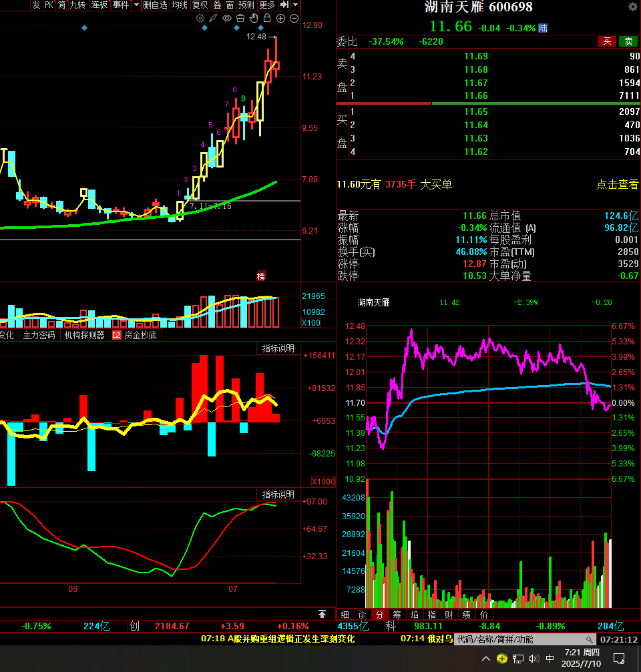
Task: Select the 分 intraday tab
Action: tap(379, 615)
